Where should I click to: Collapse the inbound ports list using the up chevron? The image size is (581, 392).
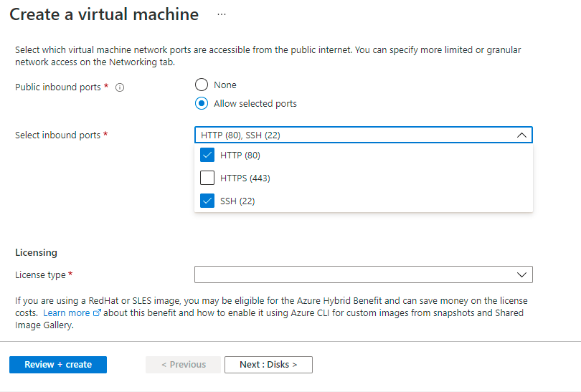521,135
